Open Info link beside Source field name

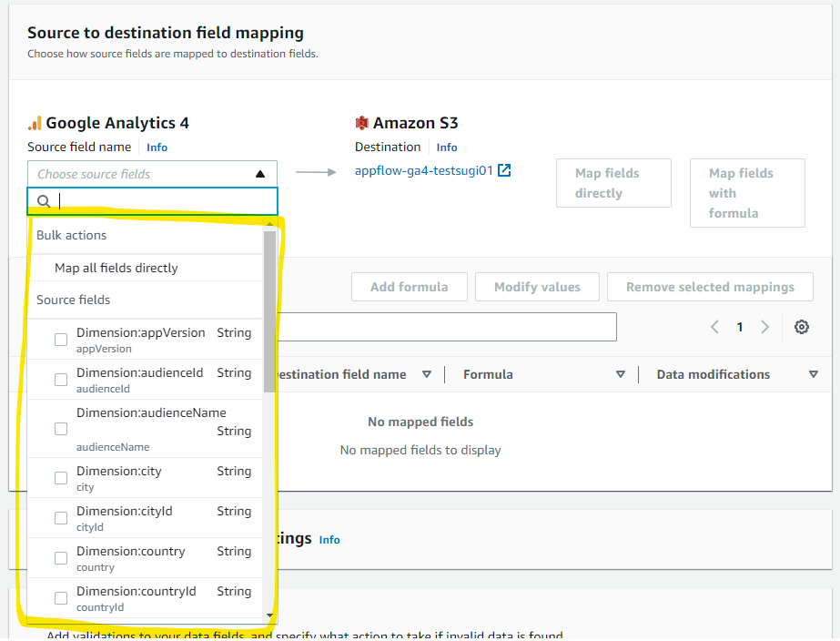click(x=157, y=148)
